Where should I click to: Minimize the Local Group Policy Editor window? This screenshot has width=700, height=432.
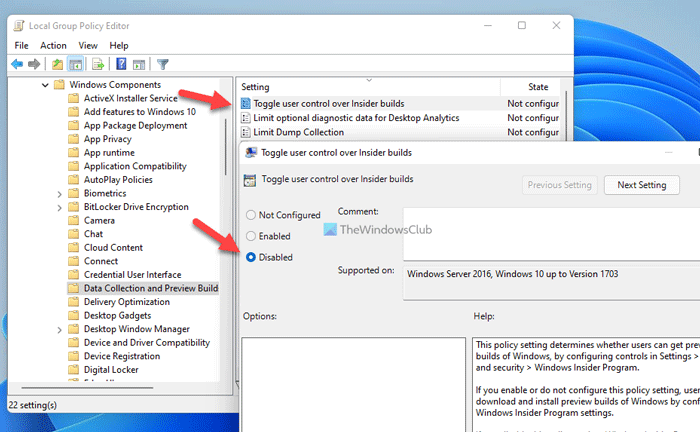[x=488, y=25]
